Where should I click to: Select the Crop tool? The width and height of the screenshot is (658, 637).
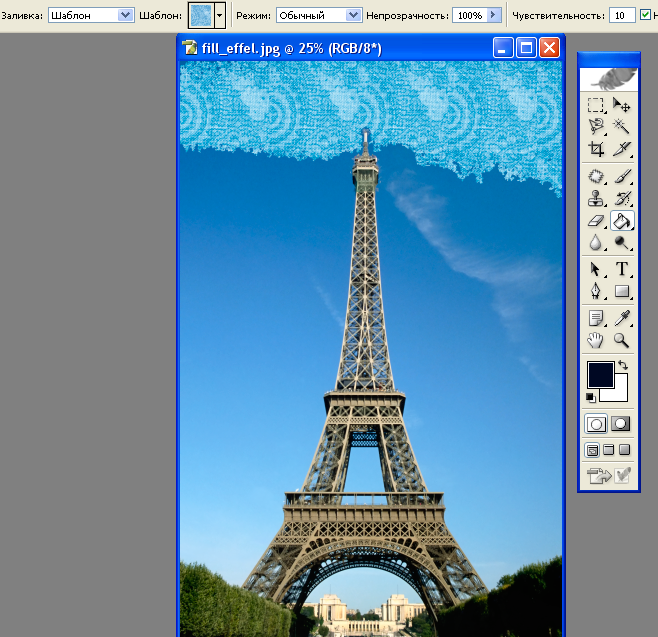click(595, 149)
